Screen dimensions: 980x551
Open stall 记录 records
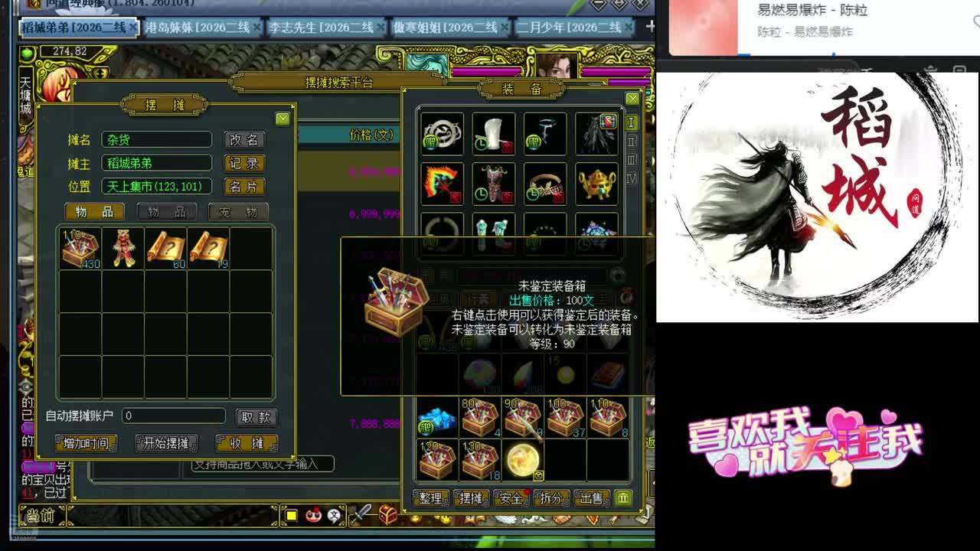point(244,163)
